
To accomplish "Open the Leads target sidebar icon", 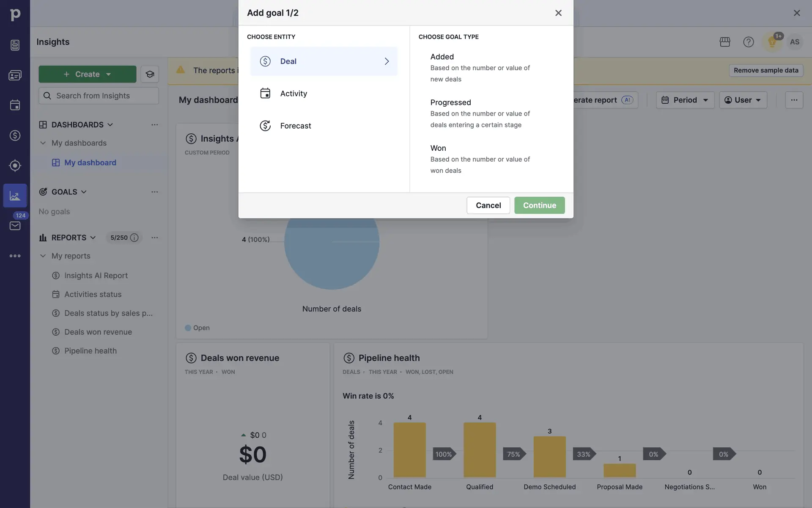I will coord(15,166).
